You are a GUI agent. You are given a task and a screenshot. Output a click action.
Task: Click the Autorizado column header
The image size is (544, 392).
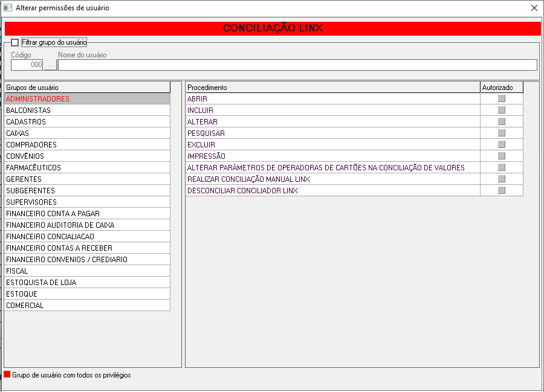pos(502,88)
